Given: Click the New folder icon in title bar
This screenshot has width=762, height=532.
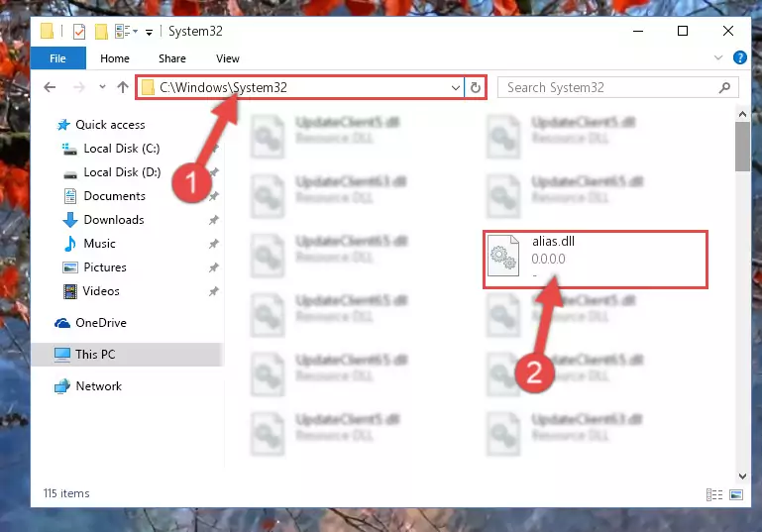Looking at the screenshot, I should point(101,32).
